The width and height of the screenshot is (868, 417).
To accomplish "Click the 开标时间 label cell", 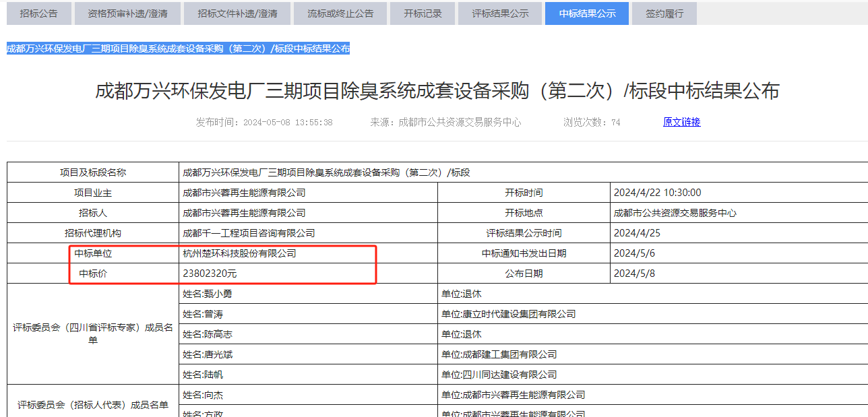I will click(524, 193).
